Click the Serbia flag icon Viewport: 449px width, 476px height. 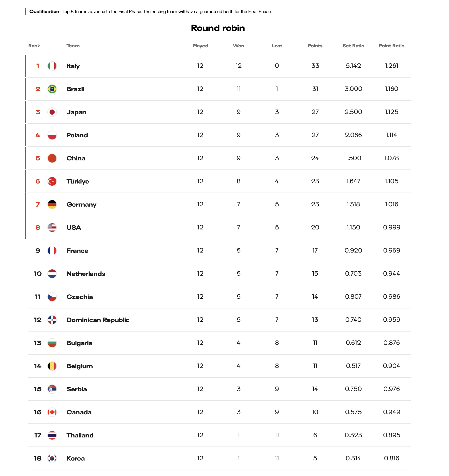click(x=52, y=389)
